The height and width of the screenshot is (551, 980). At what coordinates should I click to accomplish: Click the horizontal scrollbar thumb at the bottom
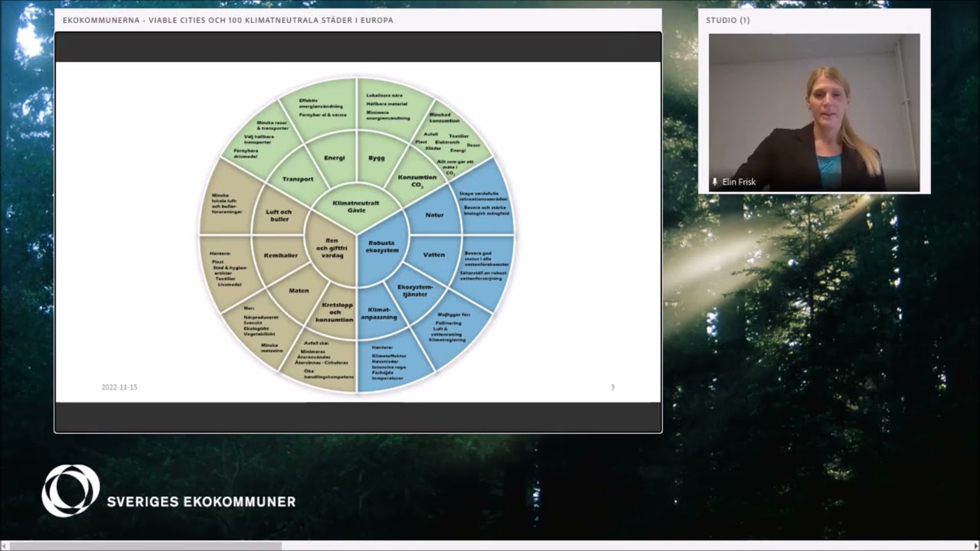click(x=145, y=546)
